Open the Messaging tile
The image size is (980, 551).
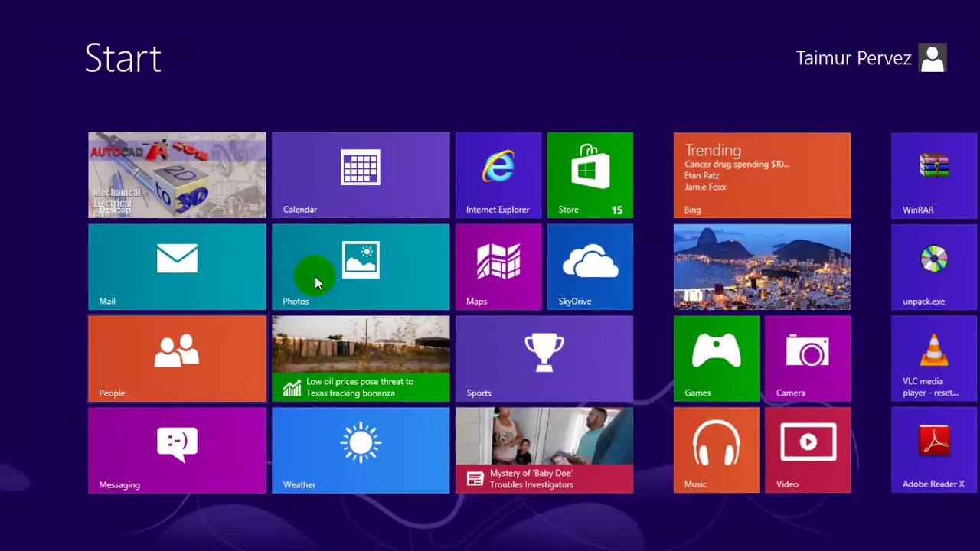(x=177, y=451)
